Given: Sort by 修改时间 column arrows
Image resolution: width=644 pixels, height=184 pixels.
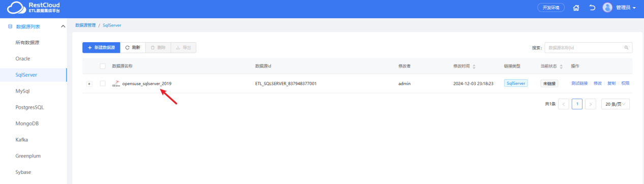Looking at the screenshot, I should click(x=474, y=67).
